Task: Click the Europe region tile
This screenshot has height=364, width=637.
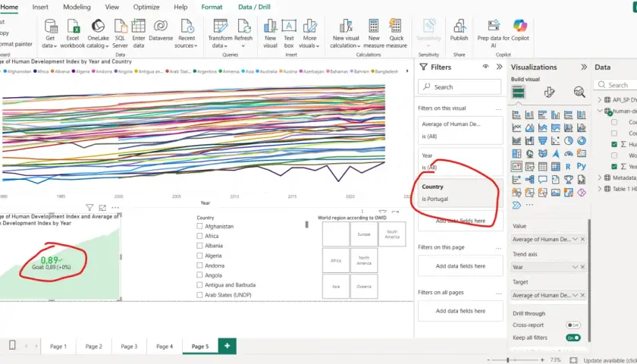Action: pyautogui.click(x=364, y=234)
